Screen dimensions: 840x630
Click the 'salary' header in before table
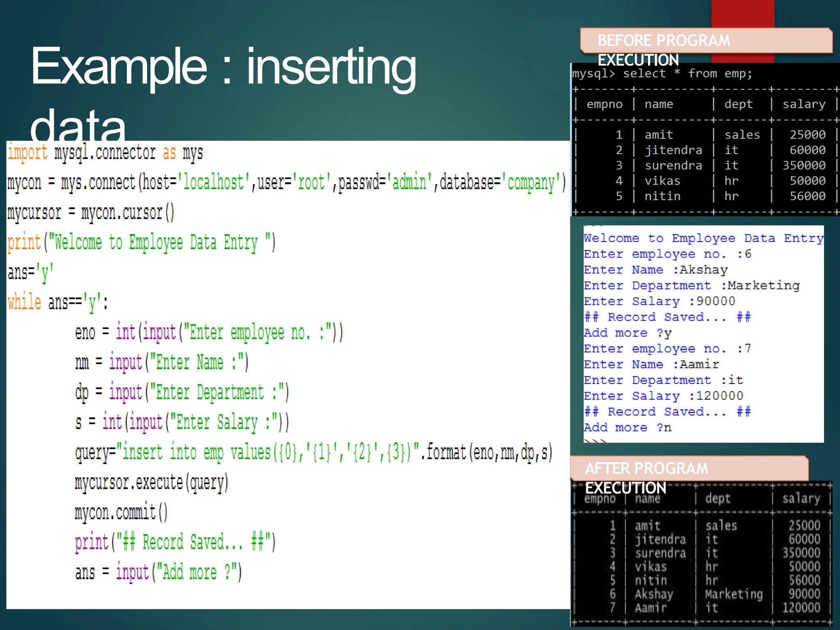pos(804,104)
